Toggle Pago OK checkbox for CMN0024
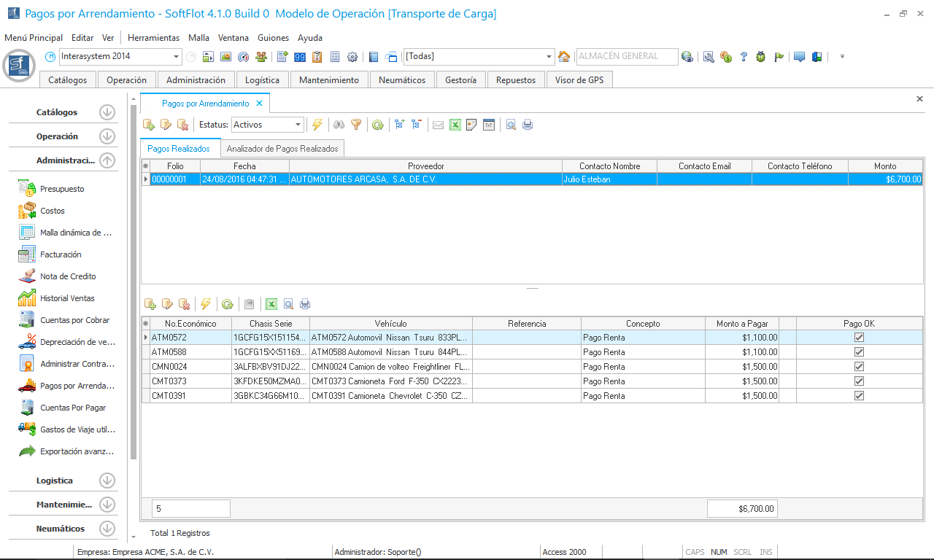Viewport: 934px width, 560px height. [x=859, y=367]
